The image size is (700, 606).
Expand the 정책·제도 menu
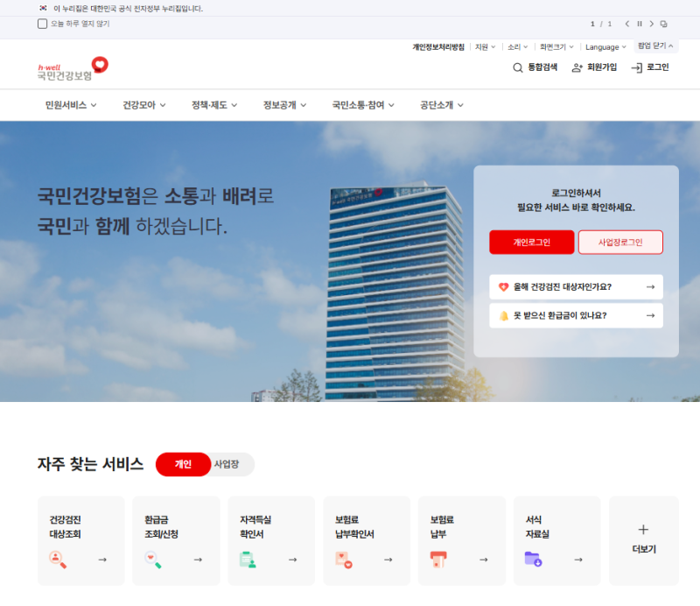click(214, 105)
